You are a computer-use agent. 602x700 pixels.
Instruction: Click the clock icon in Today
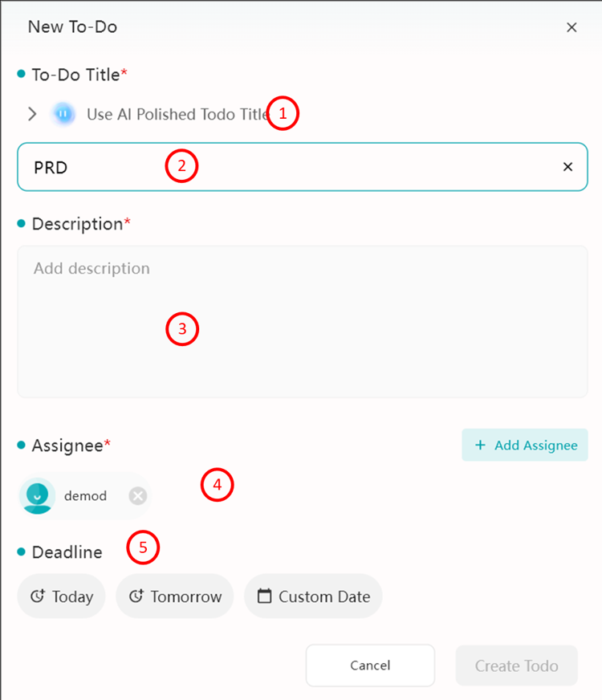[x=38, y=596]
